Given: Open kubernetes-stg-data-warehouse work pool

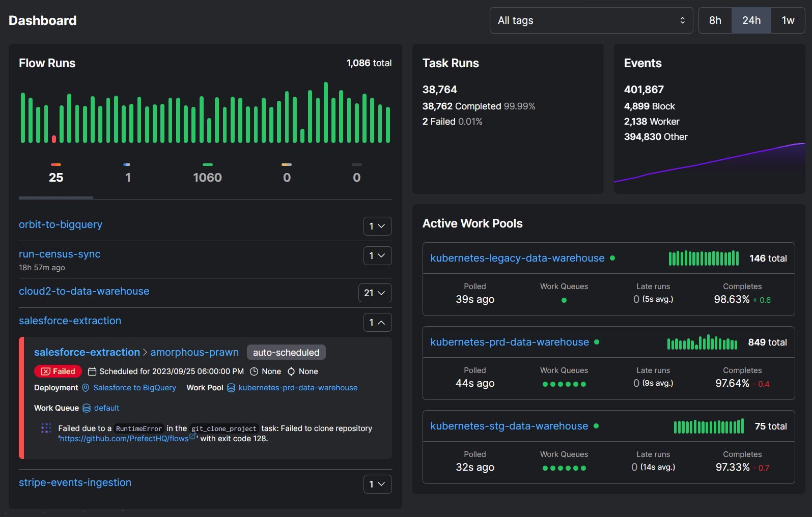Looking at the screenshot, I should (509, 426).
